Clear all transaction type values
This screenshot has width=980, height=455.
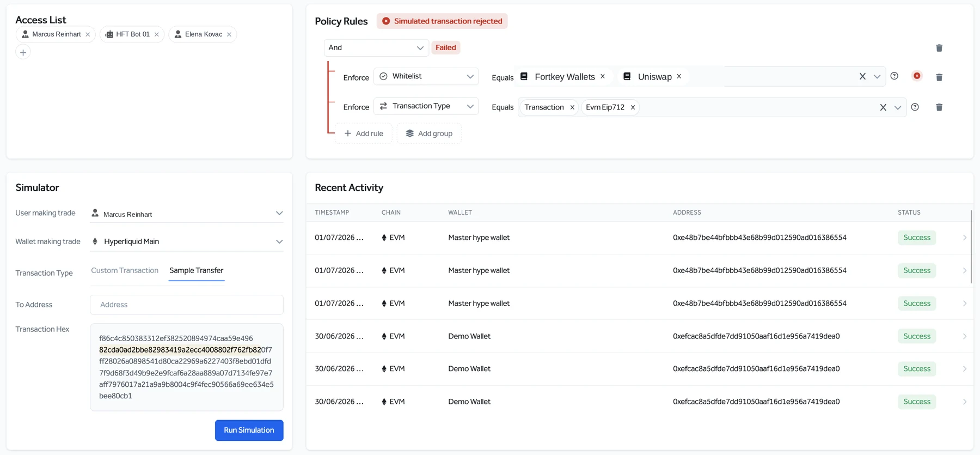click(883, 107)
